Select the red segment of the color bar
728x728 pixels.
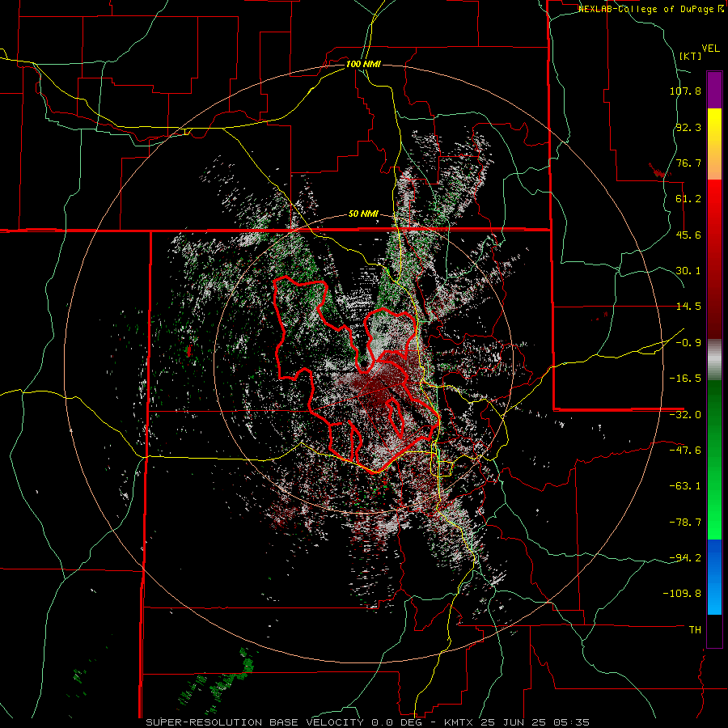714,259
